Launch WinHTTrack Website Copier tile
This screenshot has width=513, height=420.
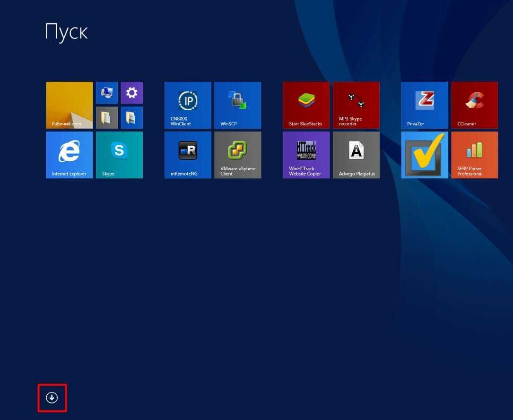point(306,155)
